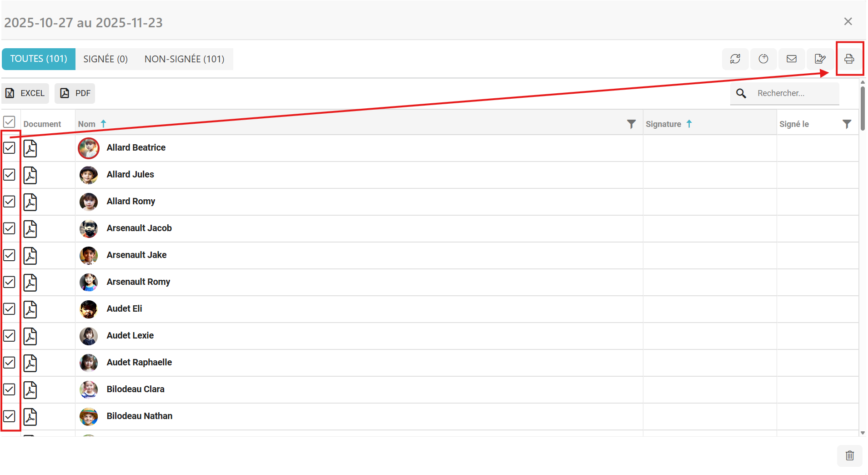Viewport: 868px width, 475px height.
Task: Click the Rechercher search field
Action: tap(796, 93)
